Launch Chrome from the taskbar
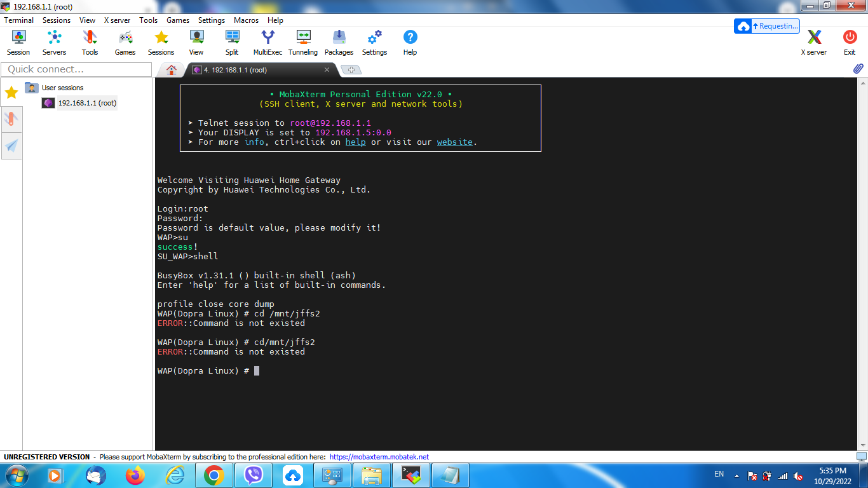 pos(214,475)
